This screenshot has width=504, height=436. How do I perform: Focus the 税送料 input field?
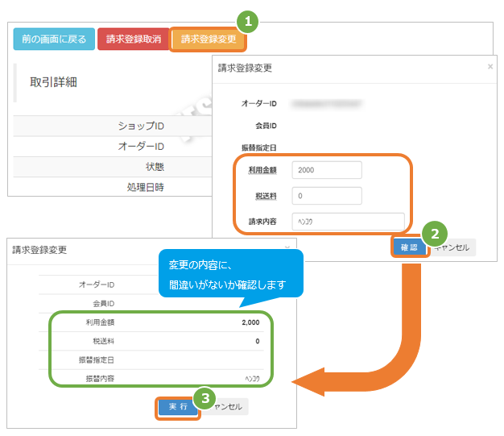[327, 196]
